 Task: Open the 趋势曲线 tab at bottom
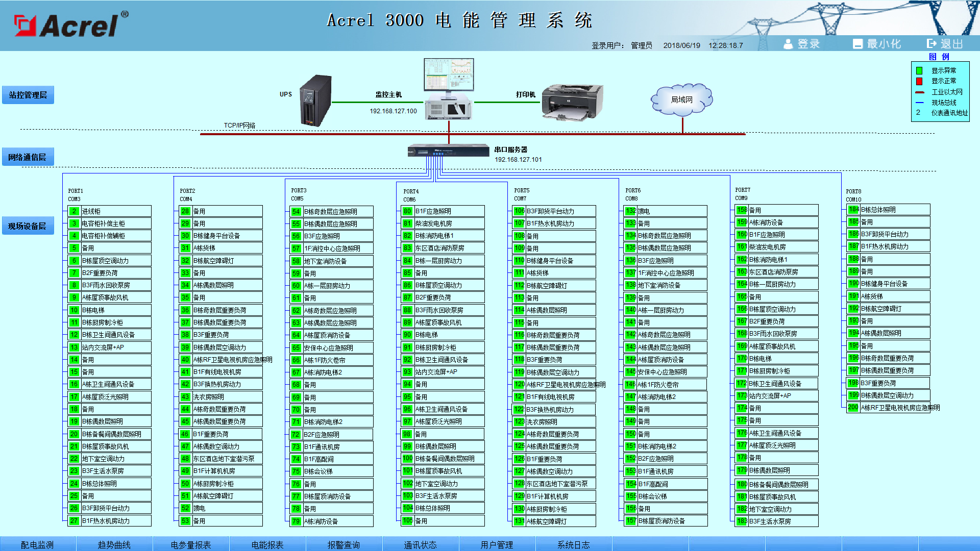tap(114, 544)
